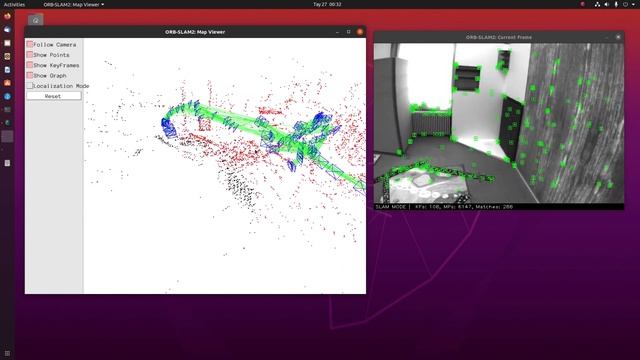
Task: Click the SLAM MODE status bar text
Action: 390,207
